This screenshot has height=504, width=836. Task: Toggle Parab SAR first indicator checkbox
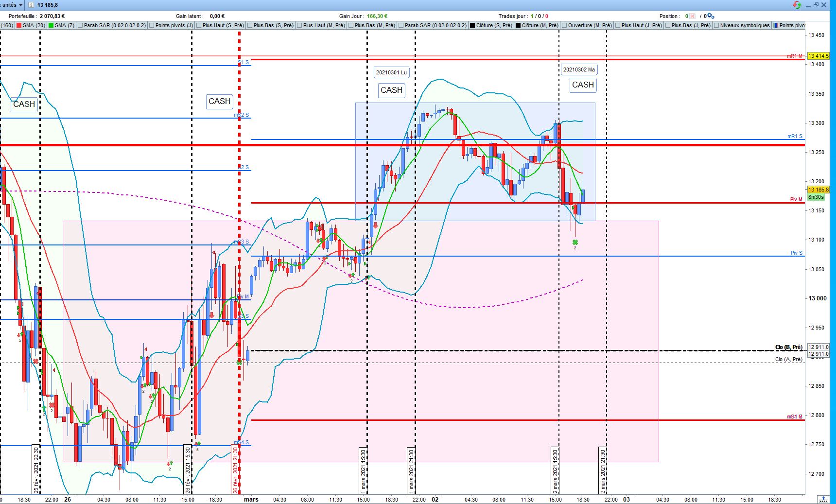coord(80,25)
